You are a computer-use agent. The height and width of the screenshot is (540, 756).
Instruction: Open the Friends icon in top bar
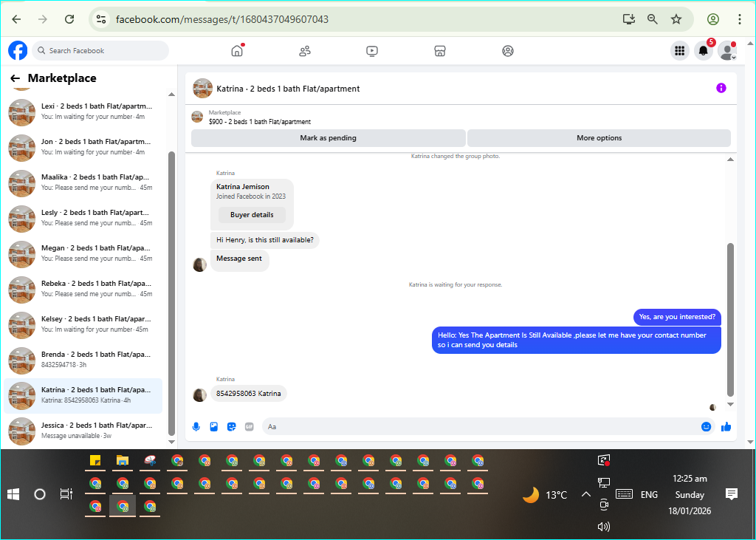(305, 51)
